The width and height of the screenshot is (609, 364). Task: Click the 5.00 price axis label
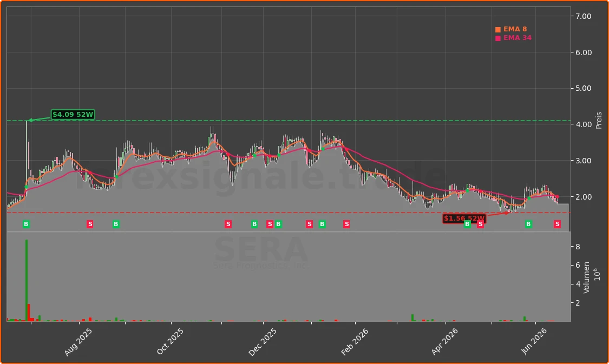584,89
